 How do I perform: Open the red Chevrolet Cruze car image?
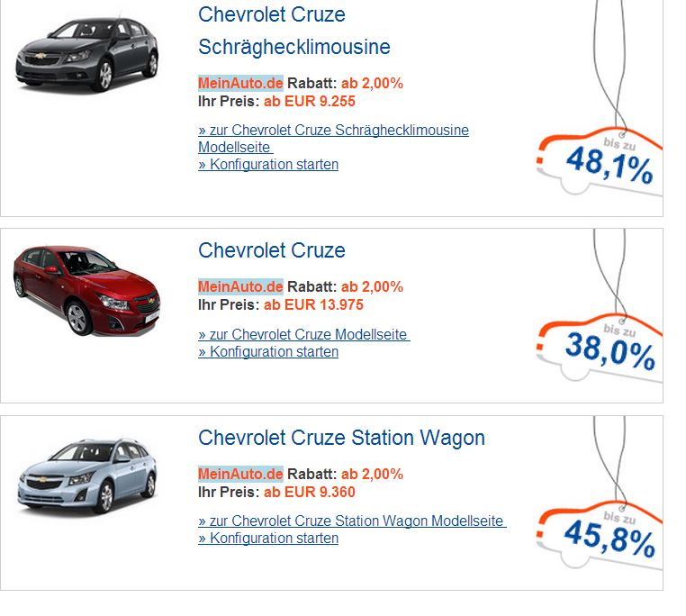click(x=86, y=288)
